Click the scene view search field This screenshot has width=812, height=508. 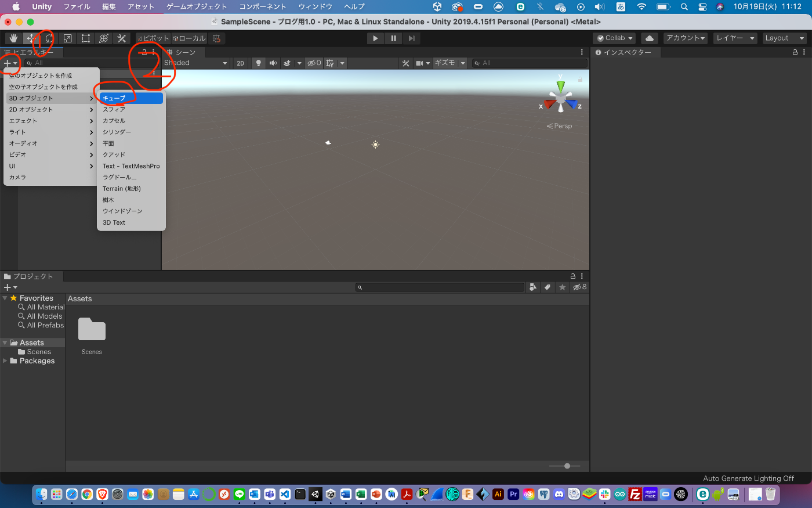[x=529, y=63]
